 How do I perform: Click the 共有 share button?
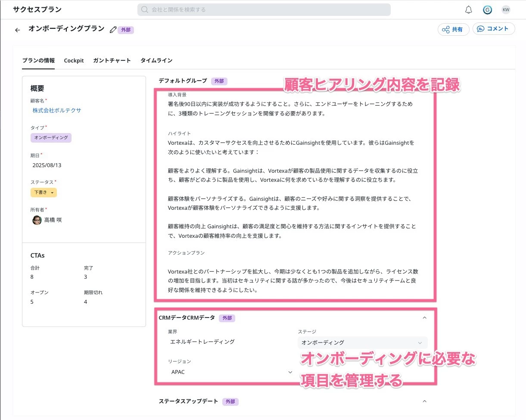[454, 29]
